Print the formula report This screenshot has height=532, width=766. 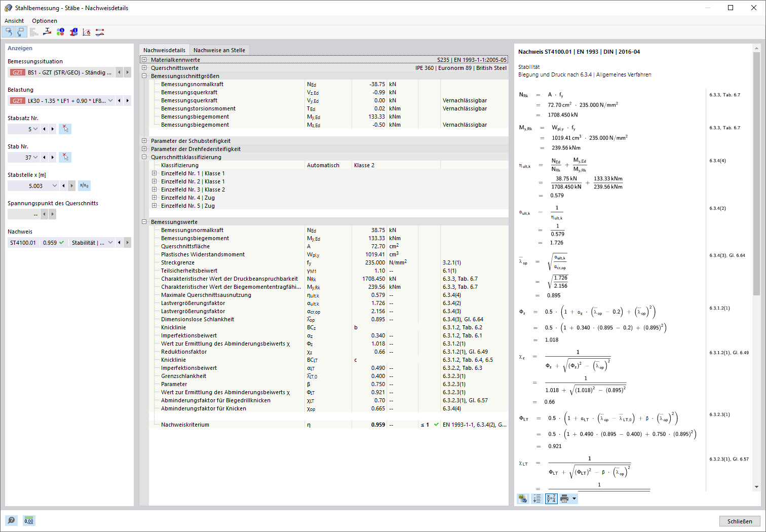[x=565, y=499]
